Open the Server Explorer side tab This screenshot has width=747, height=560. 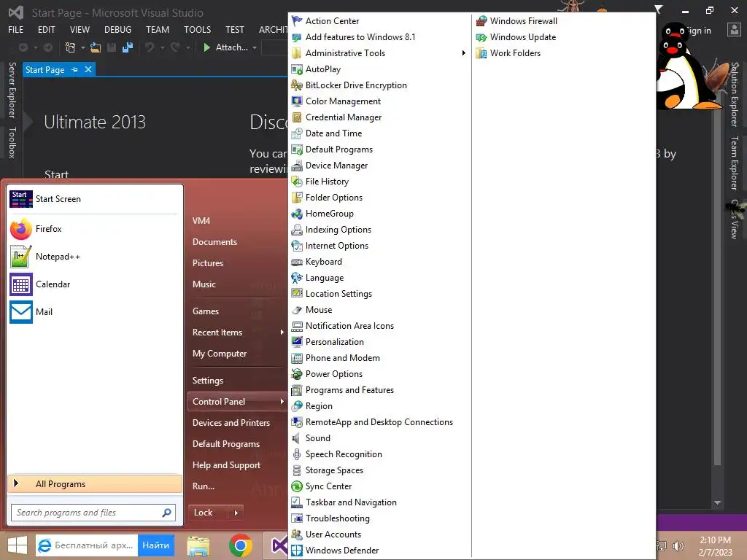click(x=12, y=90)
